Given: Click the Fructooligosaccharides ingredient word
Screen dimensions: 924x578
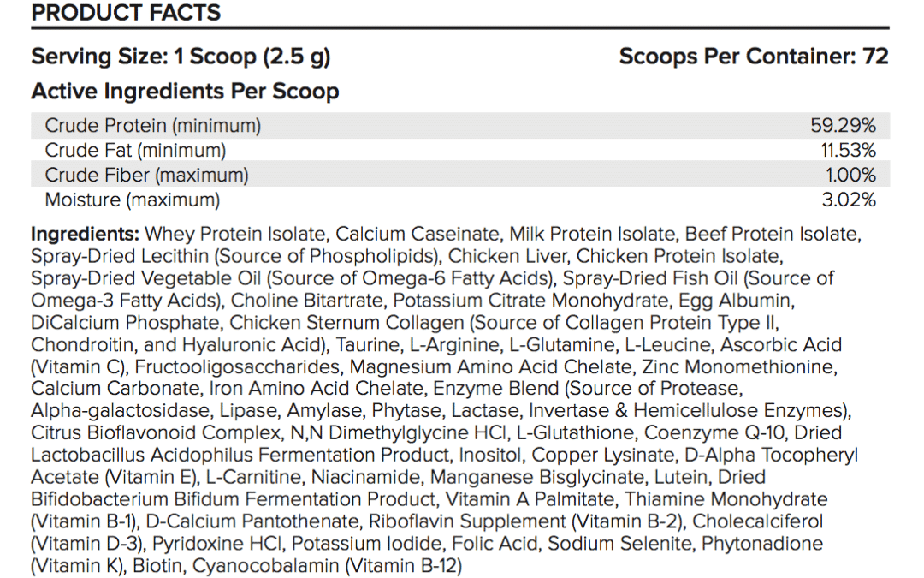Looking at the screenshot, I should [238, 366].
